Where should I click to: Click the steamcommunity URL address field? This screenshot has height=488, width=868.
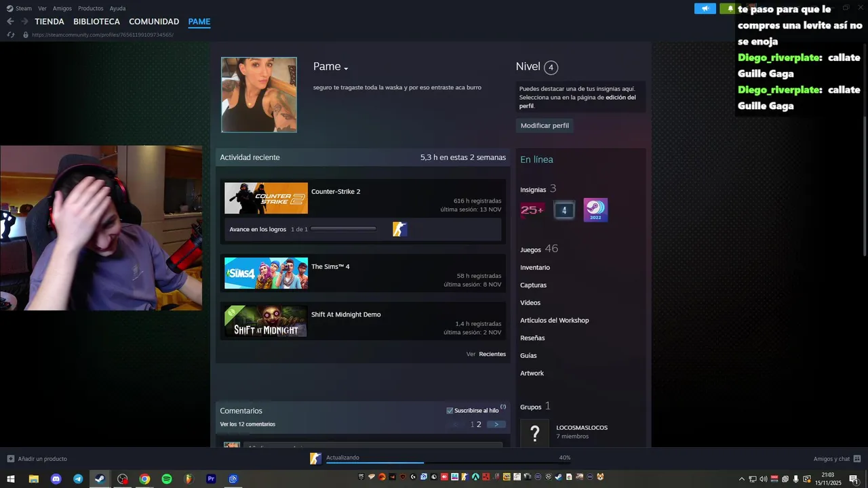[x=102, y=35]
